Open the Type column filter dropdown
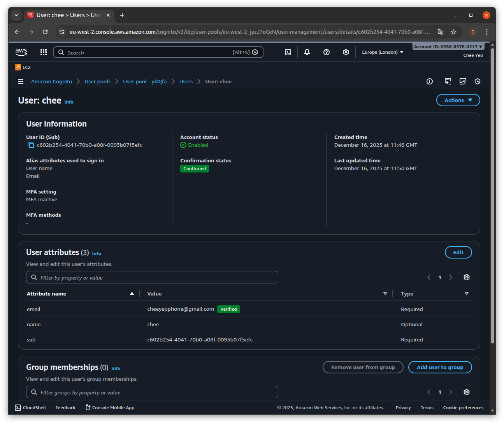This screenshot has width=504, height=424. pyautogui.click(x=466, y=294)
